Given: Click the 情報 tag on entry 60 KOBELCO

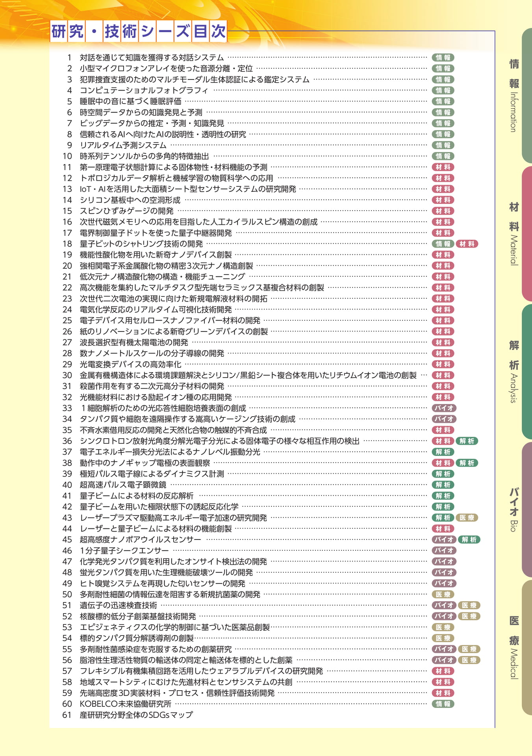Looking at the screenshot, I should [443, 704].
